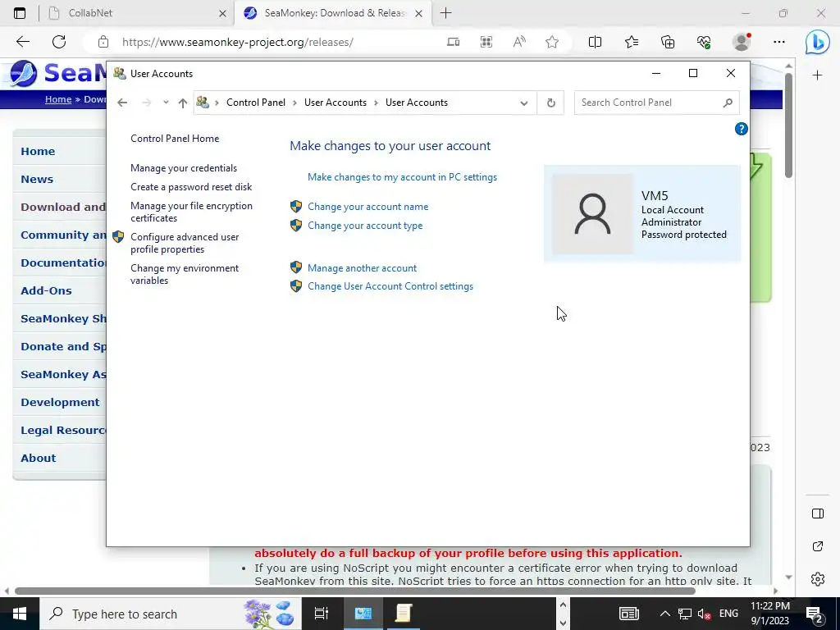The image size is (840, 630).
Task: Click the Edge sidebar plus icon
Action: tap(817, 75)
